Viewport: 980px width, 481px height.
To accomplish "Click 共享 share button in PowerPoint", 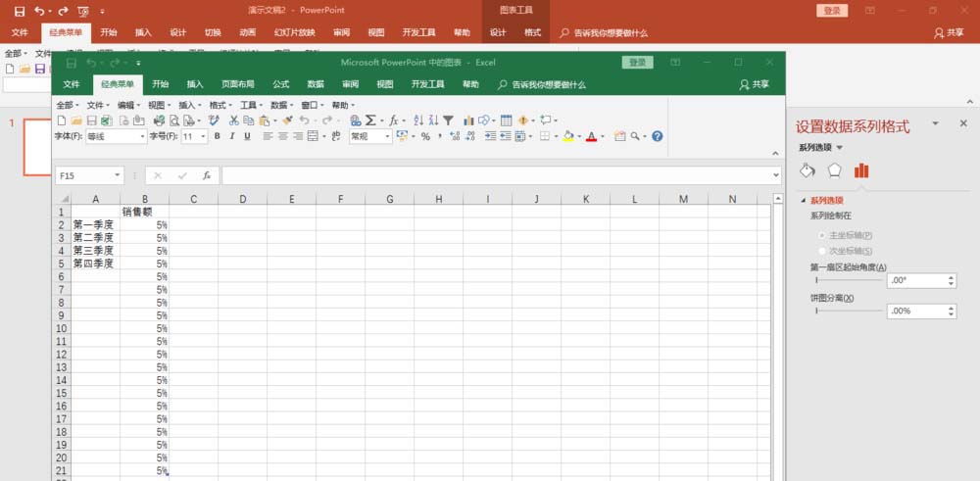I will coord(950,32).
